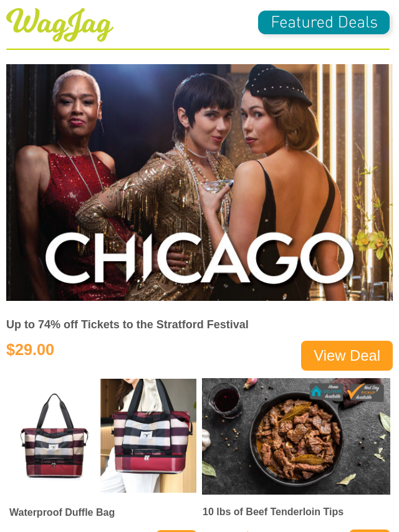Screen dimensions: 399x532
Task: Click the CHICAGO lettering on the banner
Action: click(199, 258)
